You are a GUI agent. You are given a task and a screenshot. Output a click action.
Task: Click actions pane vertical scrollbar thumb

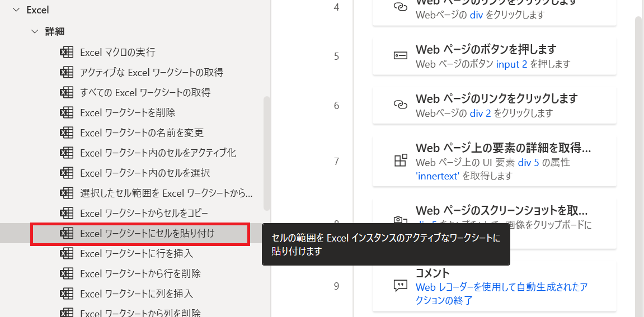pos(267,154)
